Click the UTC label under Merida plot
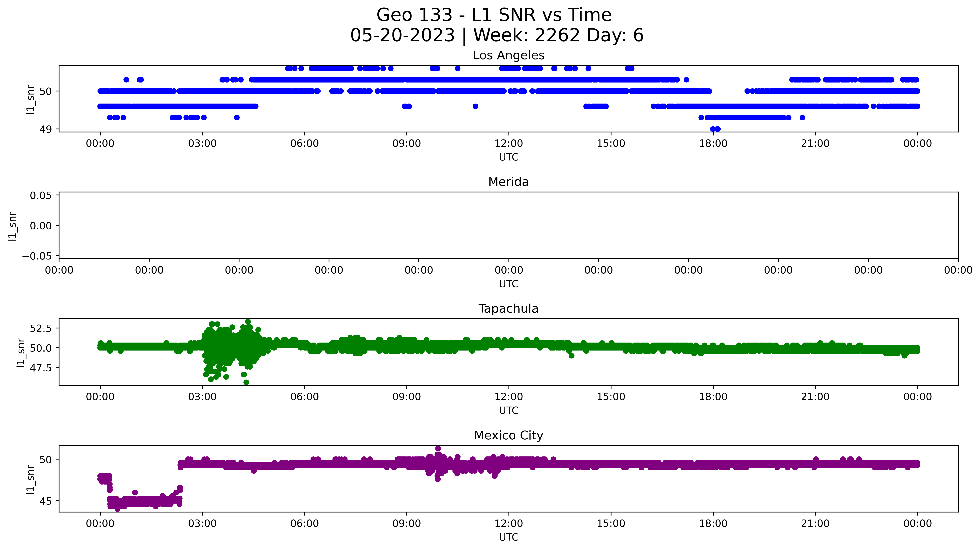Screen dimensions: 980x550 click(x=509, y=284)
